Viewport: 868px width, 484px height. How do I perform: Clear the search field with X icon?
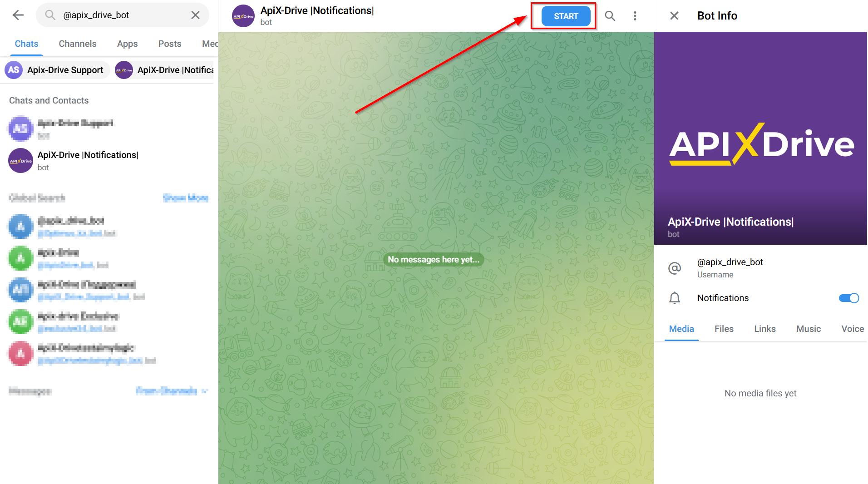195,15
